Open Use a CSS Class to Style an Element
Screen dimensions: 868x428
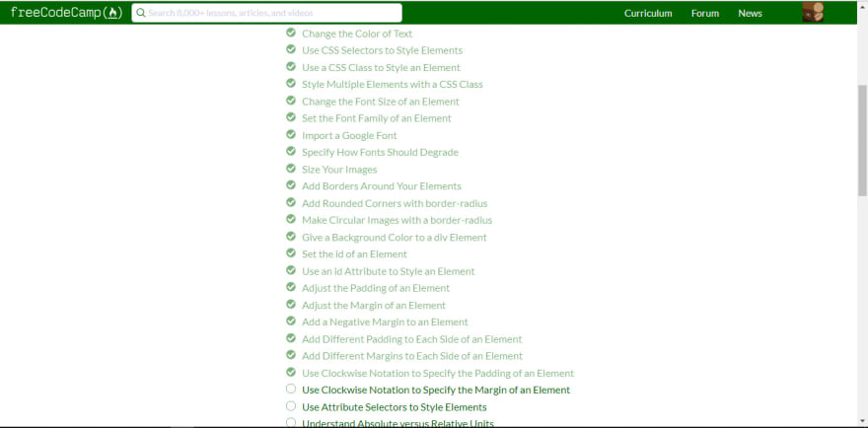coord(381,67)
